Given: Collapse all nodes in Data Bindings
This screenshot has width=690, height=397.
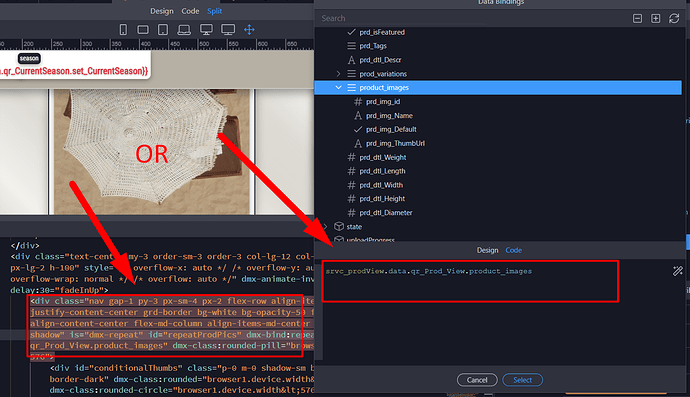Looking at the screenshot, I should tap(637, 18).
